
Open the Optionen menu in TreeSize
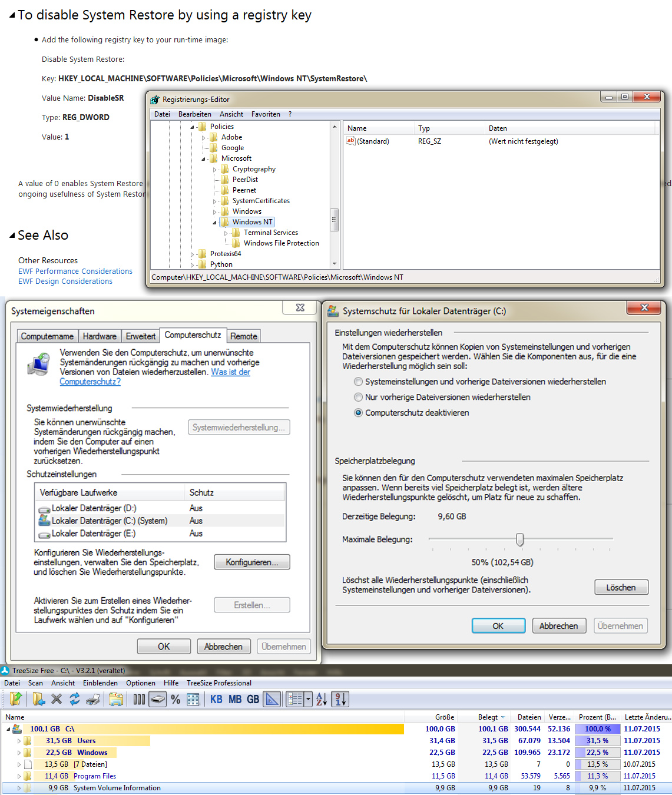coord(141,683)
